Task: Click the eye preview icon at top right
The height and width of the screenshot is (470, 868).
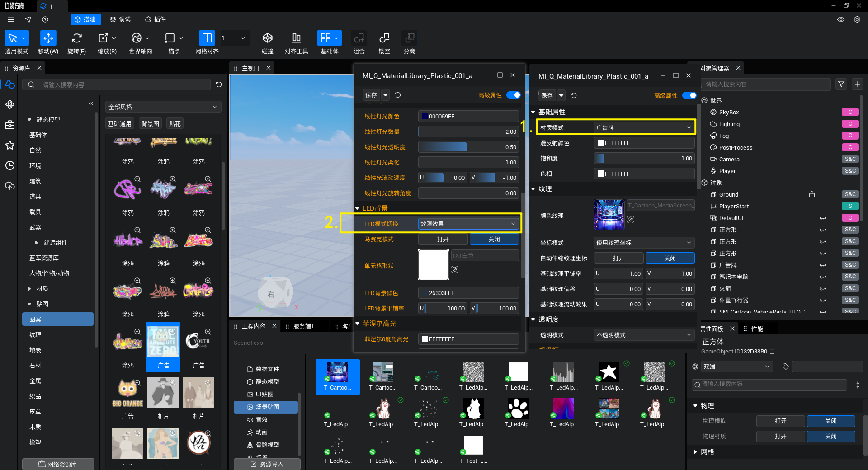Action: click(841, 19)
